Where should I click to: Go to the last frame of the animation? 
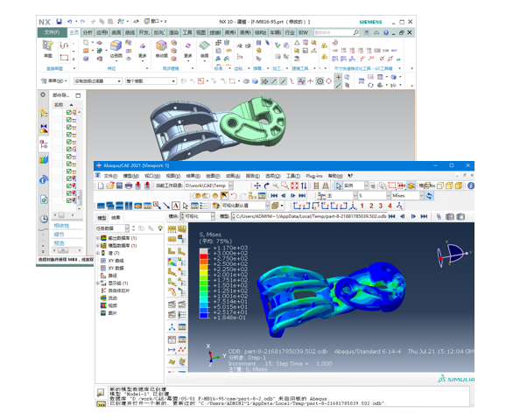302,196
